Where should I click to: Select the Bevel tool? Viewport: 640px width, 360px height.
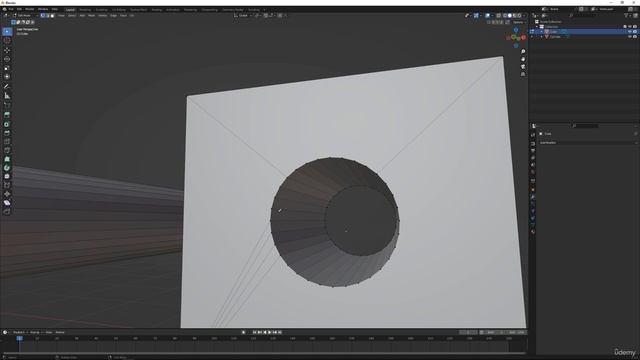7,133
